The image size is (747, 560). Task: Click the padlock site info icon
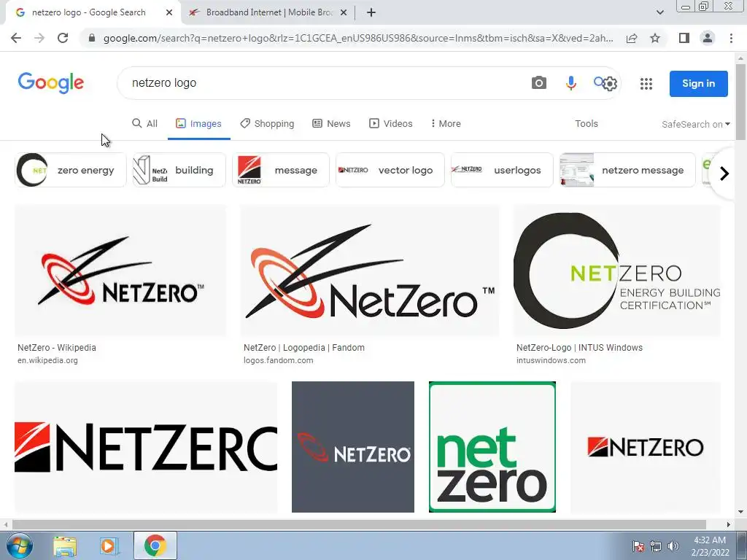click(x=92, y=38)
